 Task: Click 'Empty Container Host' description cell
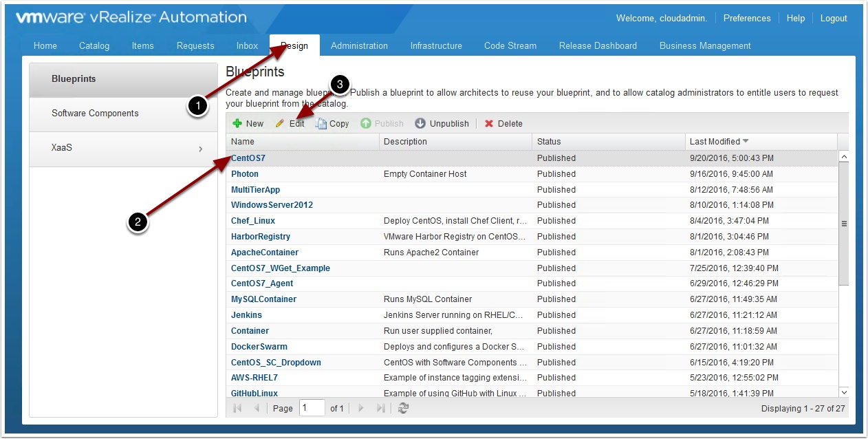tap(425, 174)
